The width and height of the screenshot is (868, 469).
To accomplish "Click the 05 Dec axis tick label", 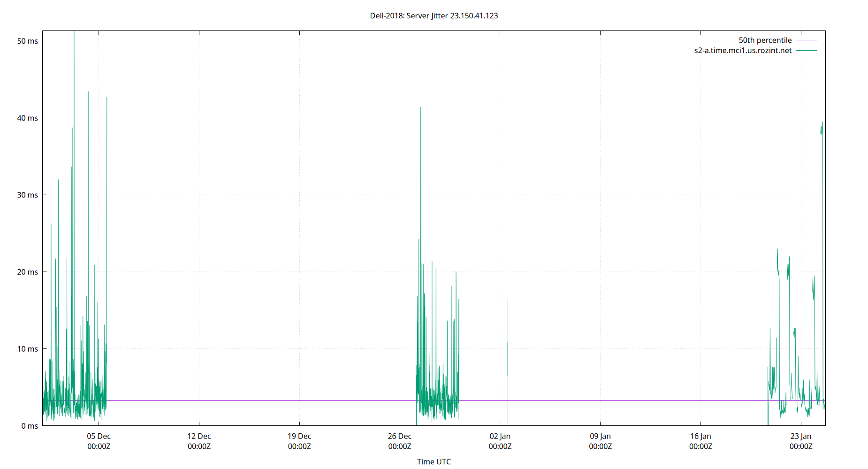I will (x=99, y=436).
